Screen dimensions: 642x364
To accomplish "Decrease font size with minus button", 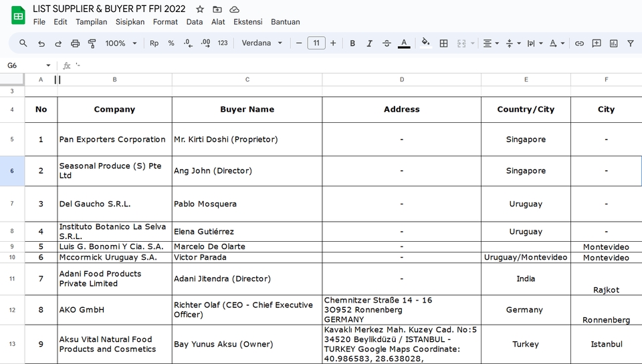I will tap(299, 43).
